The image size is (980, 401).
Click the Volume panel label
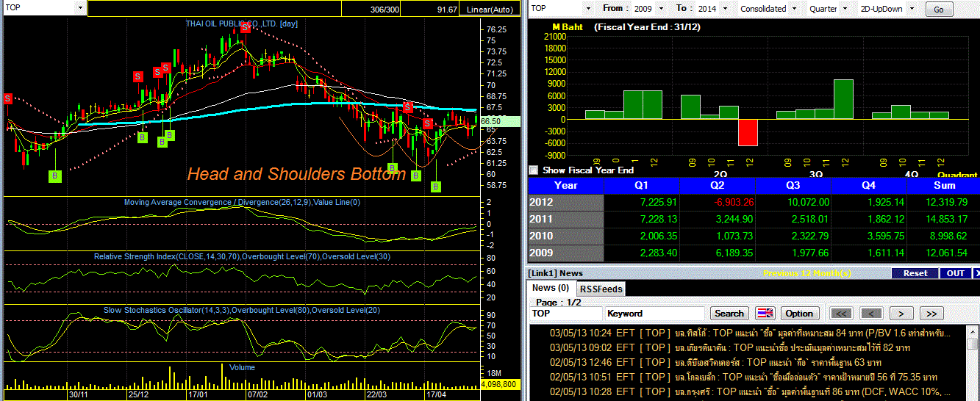(242, 366)
